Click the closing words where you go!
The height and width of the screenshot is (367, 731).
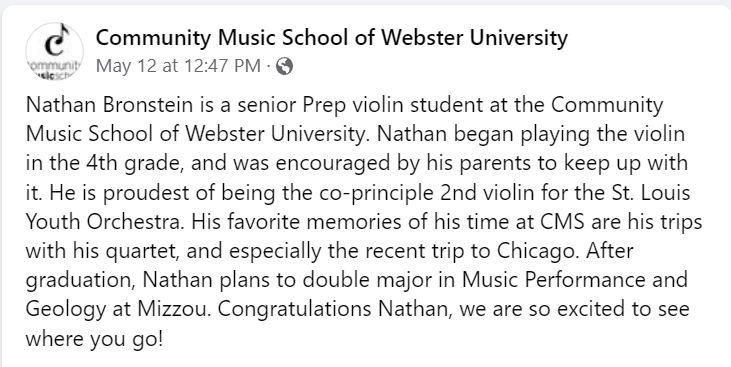coord(95,339)
